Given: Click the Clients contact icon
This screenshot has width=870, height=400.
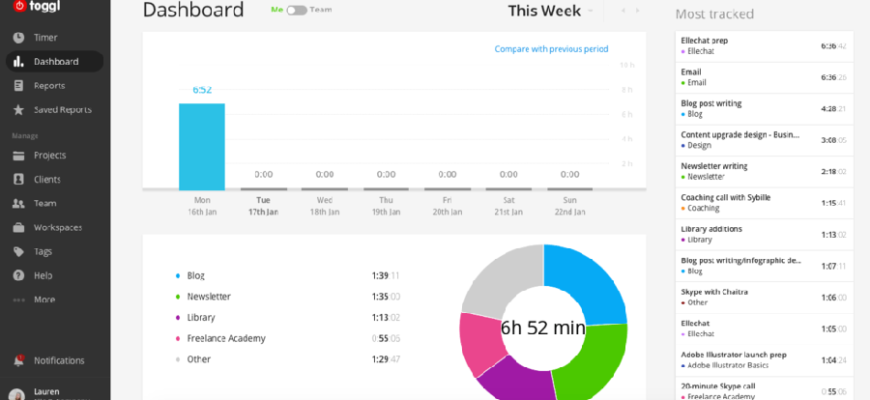Looking at the screenshot, I should (19, 179).
